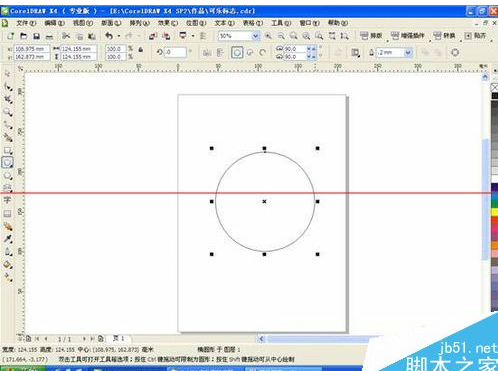Viewport: 498px width, 371px height.
Task: Select the Shape tool
Action: [8, 87]
